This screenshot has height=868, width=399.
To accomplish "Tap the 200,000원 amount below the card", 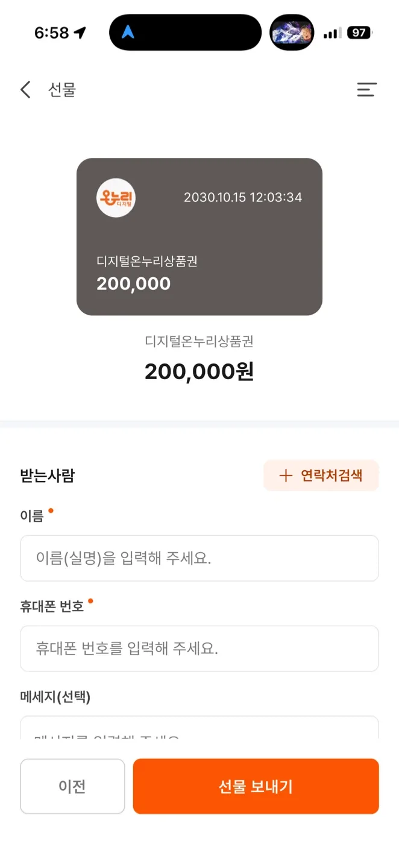I will tap(199, 372).
